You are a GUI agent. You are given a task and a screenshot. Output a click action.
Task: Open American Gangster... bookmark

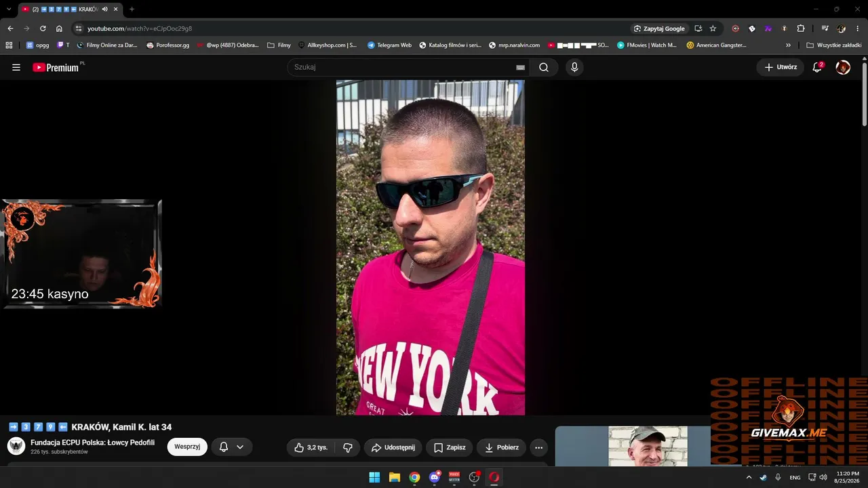coord(716,45)
